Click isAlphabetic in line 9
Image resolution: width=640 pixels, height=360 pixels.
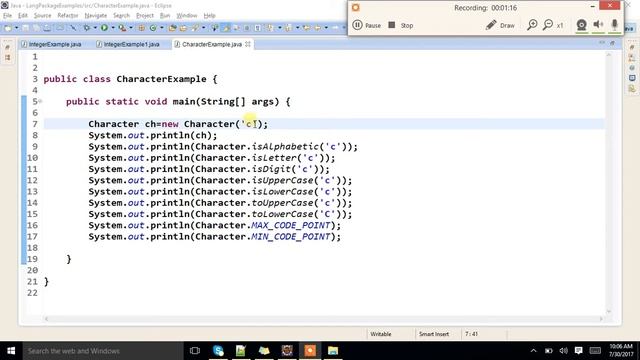285,147
